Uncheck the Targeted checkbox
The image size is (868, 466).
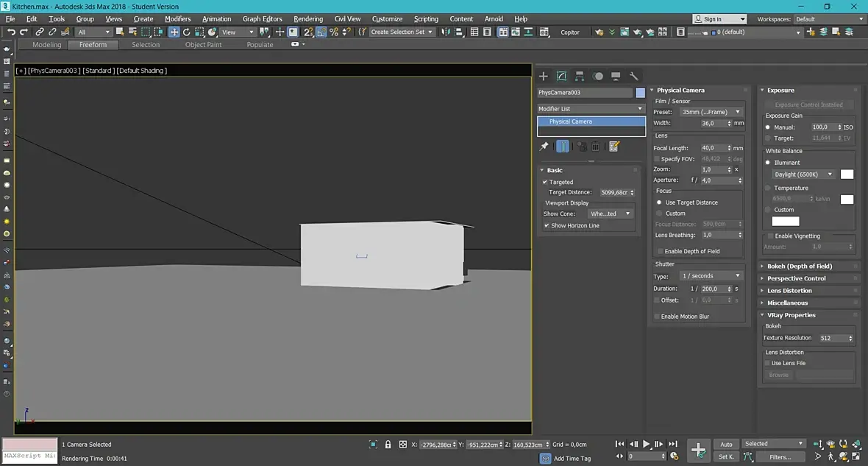click(545, 182)
